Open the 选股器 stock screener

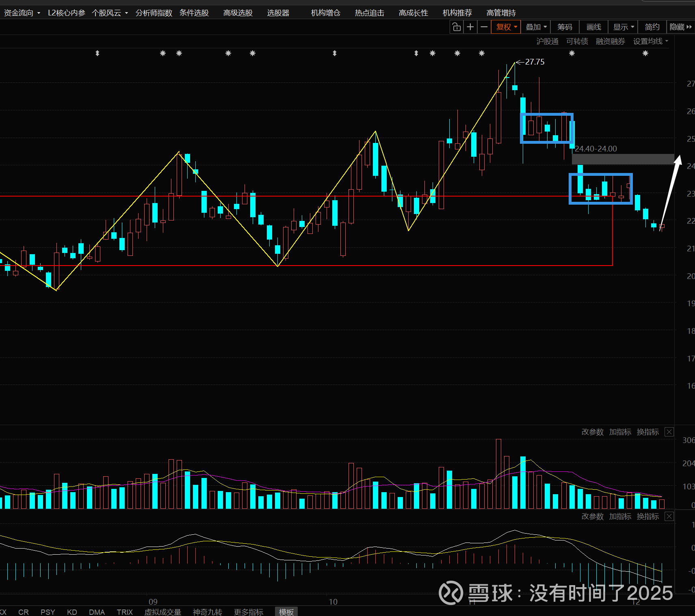point(278,13)
